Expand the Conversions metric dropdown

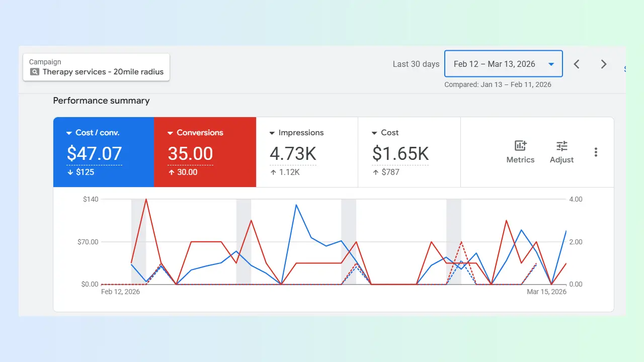click(170, 133)
